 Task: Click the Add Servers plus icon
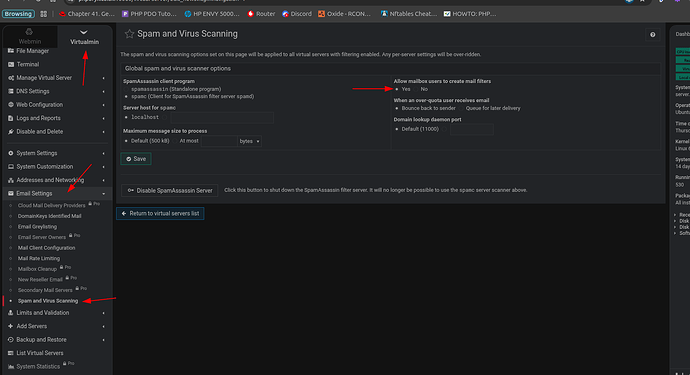11,326
